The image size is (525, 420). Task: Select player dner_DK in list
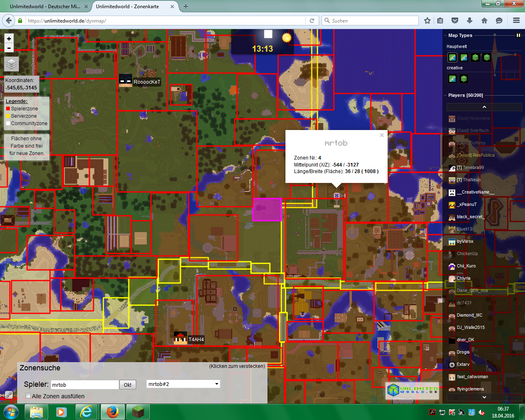coord(461,340)
